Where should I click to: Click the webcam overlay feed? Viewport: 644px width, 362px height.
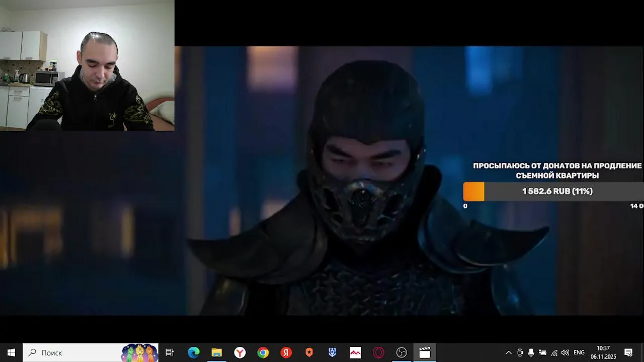tap(87, 65)
